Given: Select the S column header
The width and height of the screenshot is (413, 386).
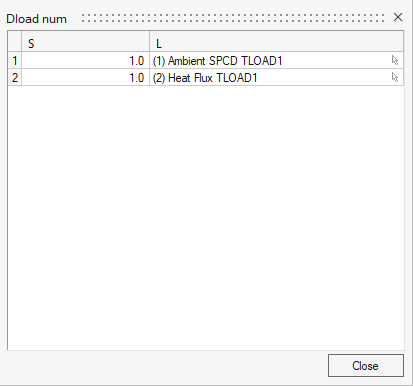Looking at the screenshot, I should pos(85,42).
